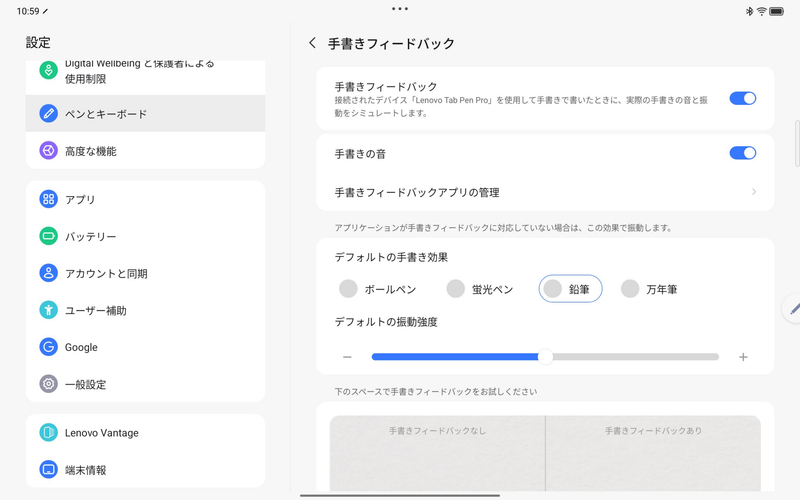Decrease vibration strength with minus button

pos(347,357)
